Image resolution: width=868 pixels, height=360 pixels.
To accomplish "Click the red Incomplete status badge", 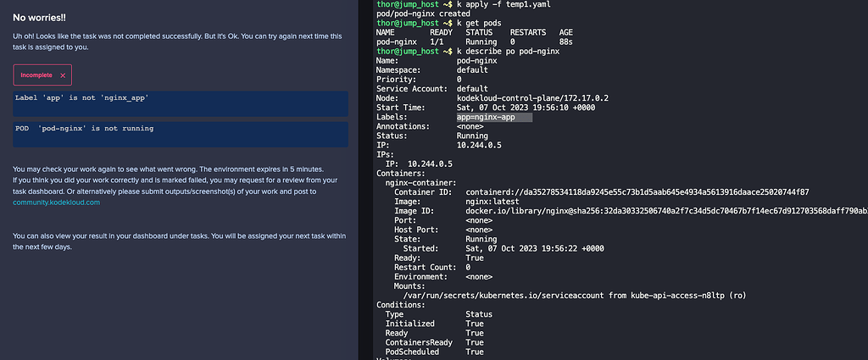I will pyautogui.click(x=42, y=75).
